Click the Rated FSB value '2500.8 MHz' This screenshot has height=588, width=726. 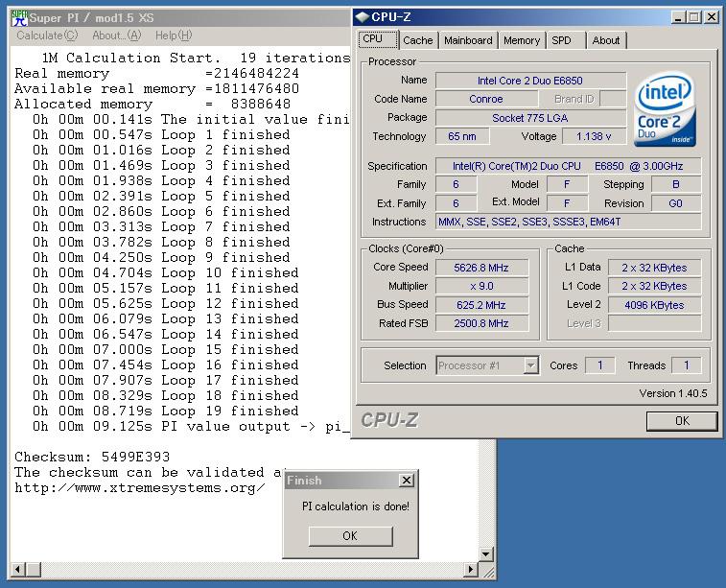click(x=481, y=323)
